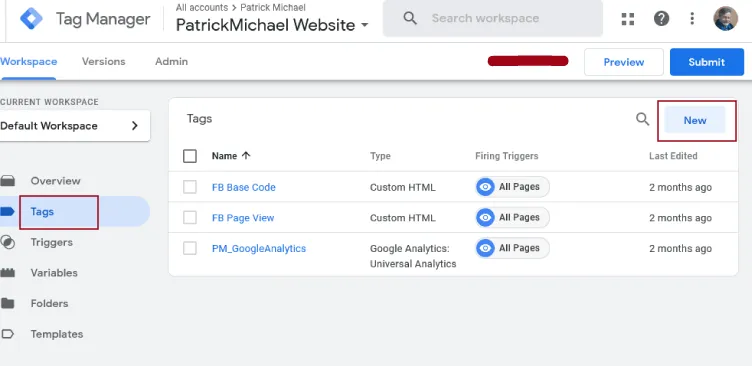Click All Pages trigger chip for PM_GoogleAnalytics
This screenshot has height=366, width=752.
pyautogui.click(x=512, y=248)
